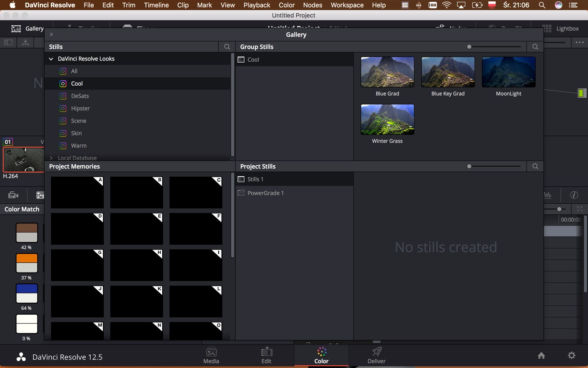The width and height of the screenshot is (588, 368).
Task: Click the three-dots options menu icon
Action: (579, 42)
